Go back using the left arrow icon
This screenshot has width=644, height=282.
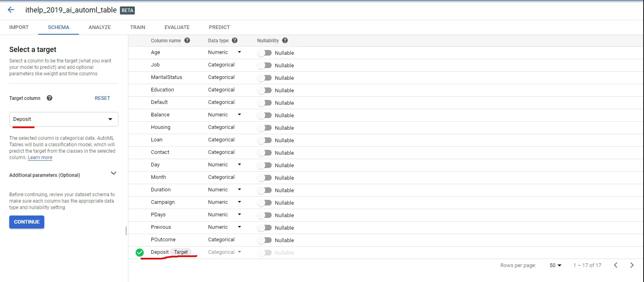pyautogui.click(x=11, y=10)
